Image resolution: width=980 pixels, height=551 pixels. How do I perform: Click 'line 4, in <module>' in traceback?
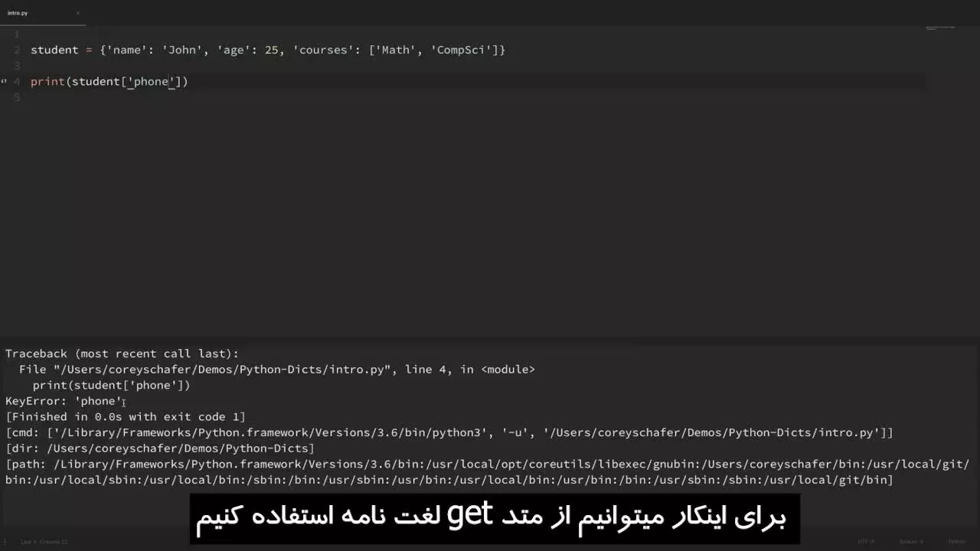pyautogui.click(x=470, y=370)
